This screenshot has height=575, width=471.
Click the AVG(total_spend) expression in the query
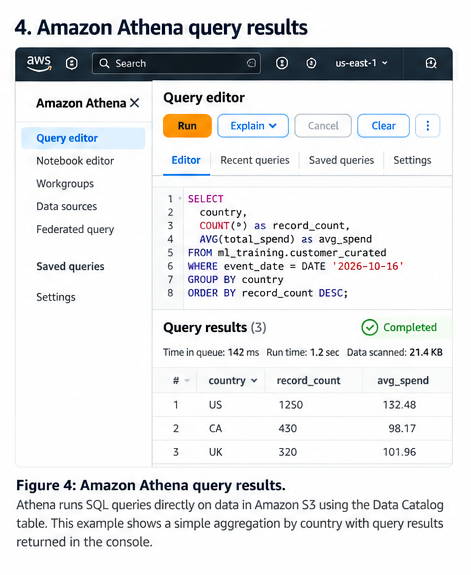point(247,239)
